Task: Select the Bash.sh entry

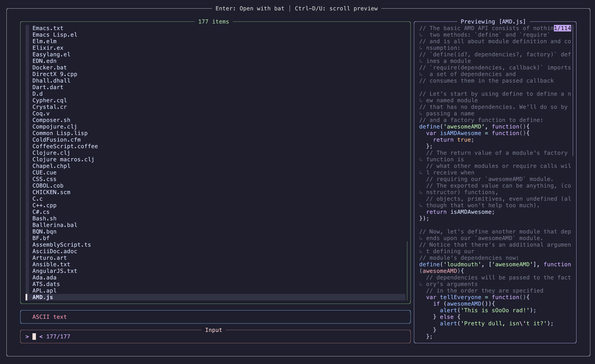Action: point(44,218)
